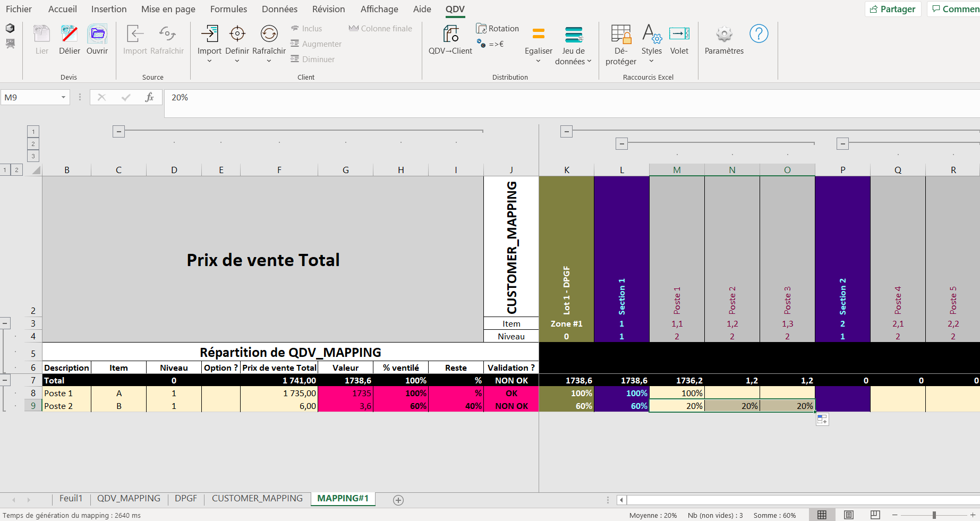Expand the Styles dropdown arrow
This screenshot has width=980, height=521.
pos(651,61)
